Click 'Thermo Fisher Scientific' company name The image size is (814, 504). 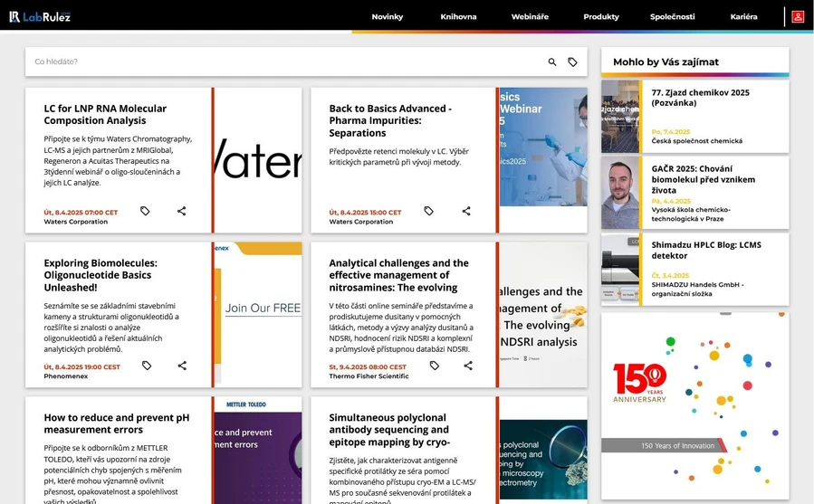point(369,376)
